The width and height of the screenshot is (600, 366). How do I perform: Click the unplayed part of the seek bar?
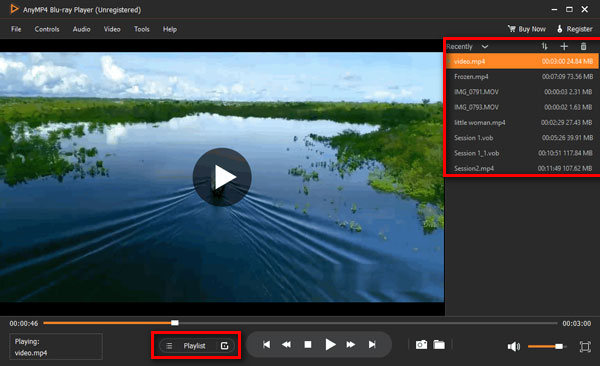(367, 323)
